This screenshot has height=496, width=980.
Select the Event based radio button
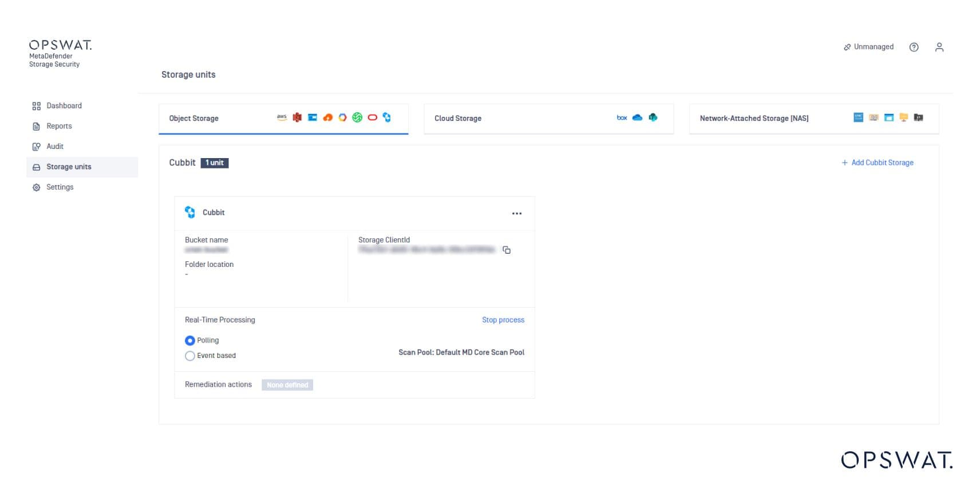[190, 356]
